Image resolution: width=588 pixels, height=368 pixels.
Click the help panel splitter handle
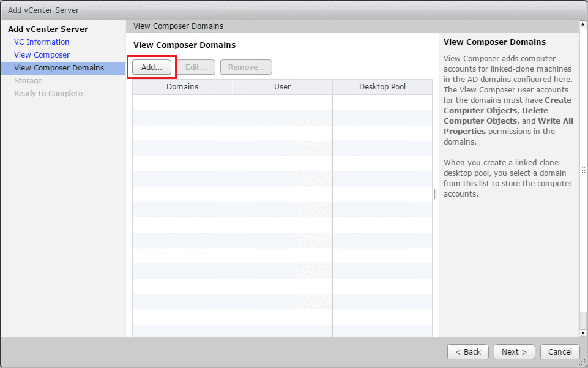436,194
